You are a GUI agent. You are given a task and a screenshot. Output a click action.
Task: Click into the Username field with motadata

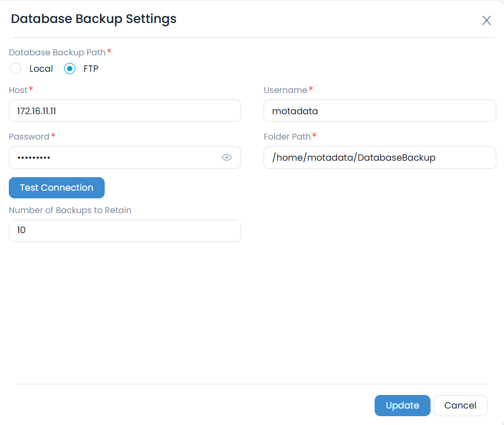(379, 111)
